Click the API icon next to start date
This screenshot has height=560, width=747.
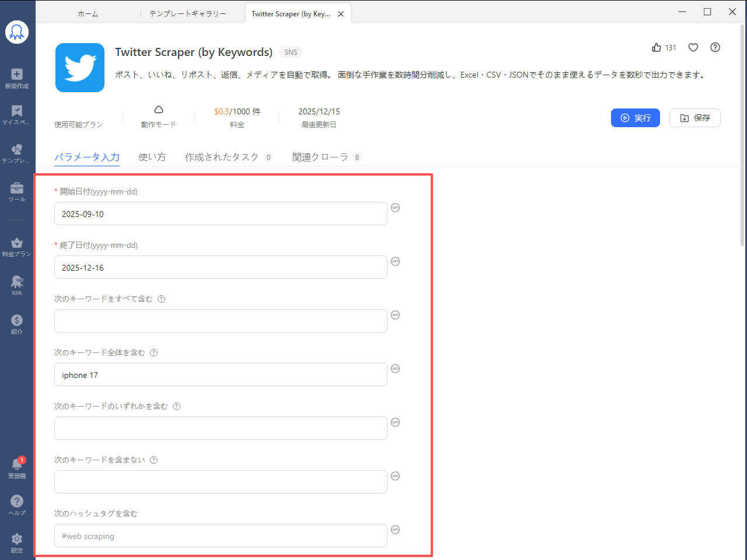click(x=395, y=208)
